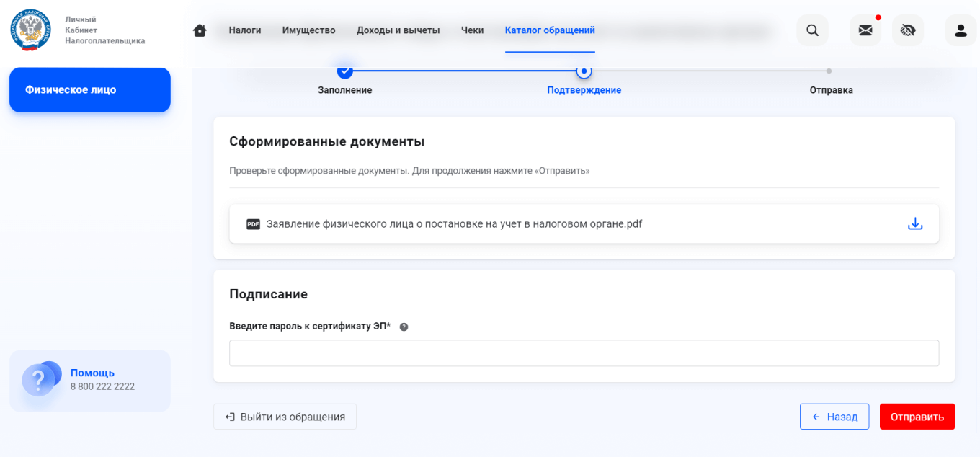The height and width of the screenshot is (457, 980).
Task: Switch to Каталог обращений
Action: click(550, 30)
